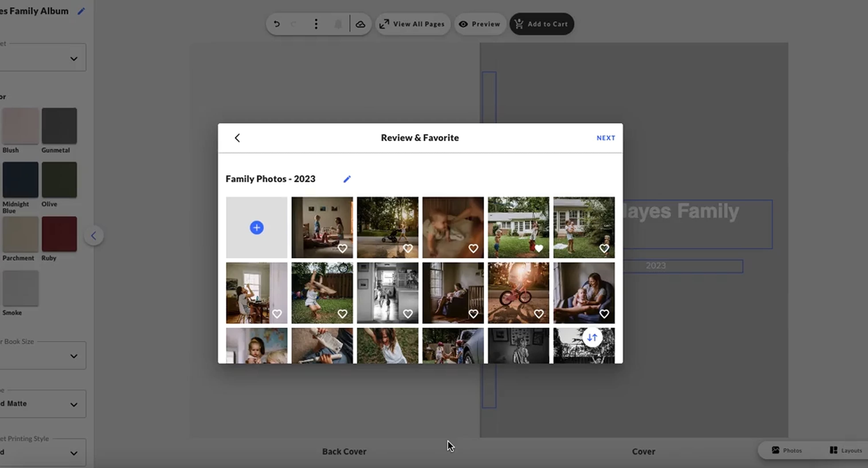Viewport: 868px width, 468px height.
Task: Unfavorite the kids by white house photo
Action: pyautogui.click(x=539, y=248)
